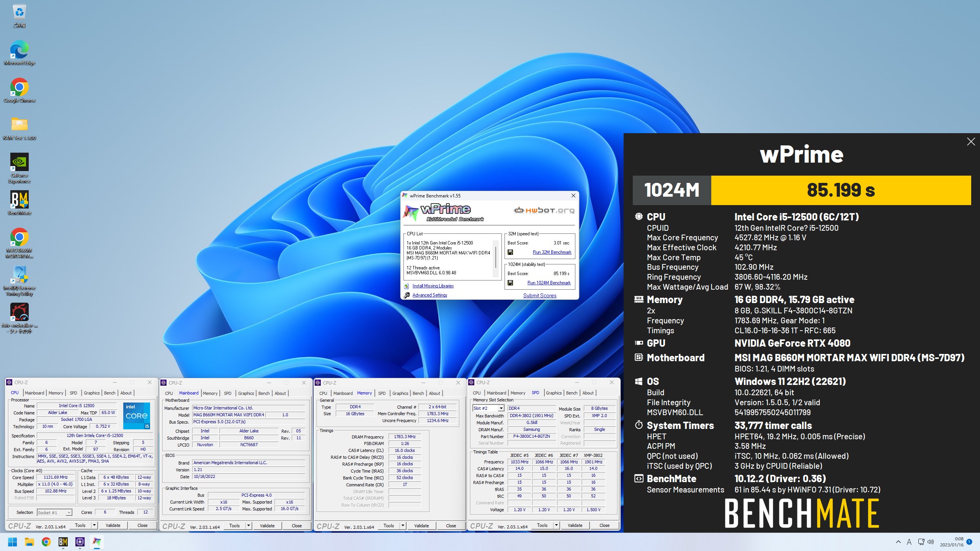Open clock and date in taskbar
980x551 pixels.
click(x=951, y=542)
